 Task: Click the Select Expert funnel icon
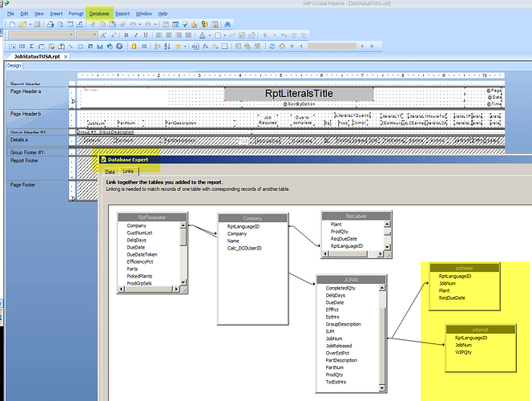[178, 47]
